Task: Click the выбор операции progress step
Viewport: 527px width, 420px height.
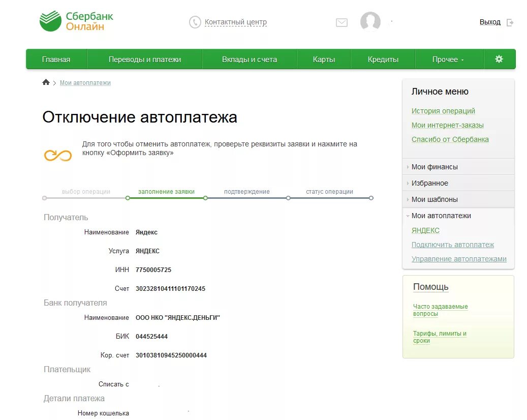Action: click(86, 192)
